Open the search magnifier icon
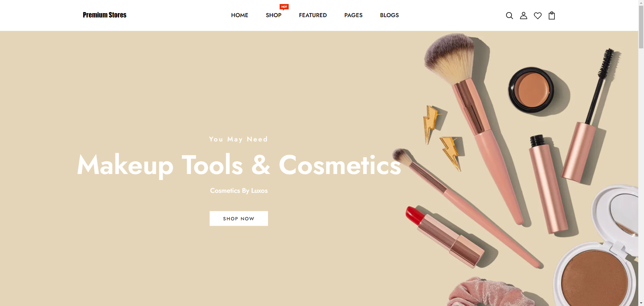644x306 pixels. (509, 15)
